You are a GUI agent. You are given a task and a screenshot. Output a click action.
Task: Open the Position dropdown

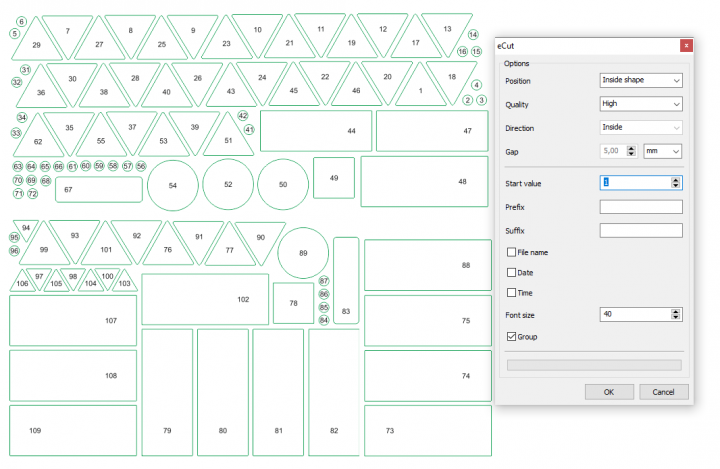click(640, 81)
